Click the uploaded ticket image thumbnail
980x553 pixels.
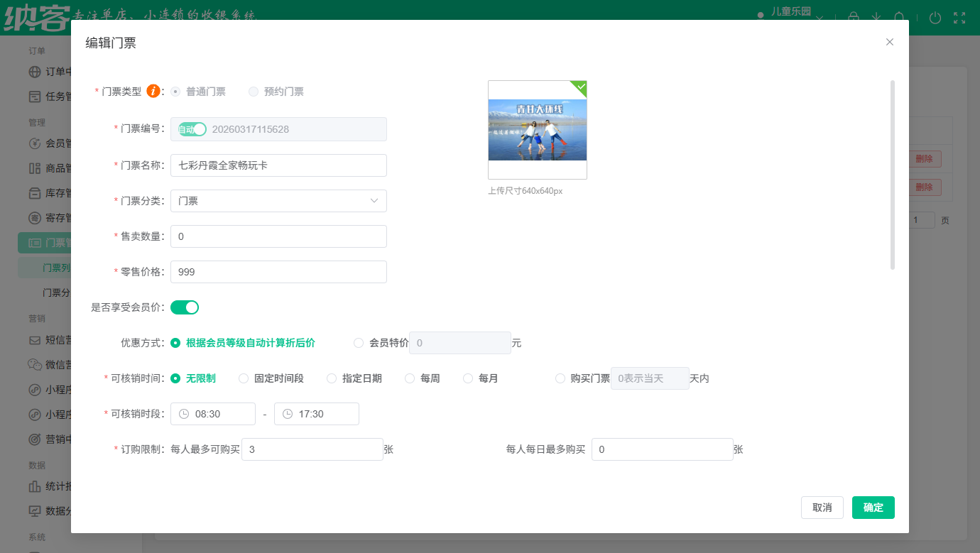tap(537, 130)
